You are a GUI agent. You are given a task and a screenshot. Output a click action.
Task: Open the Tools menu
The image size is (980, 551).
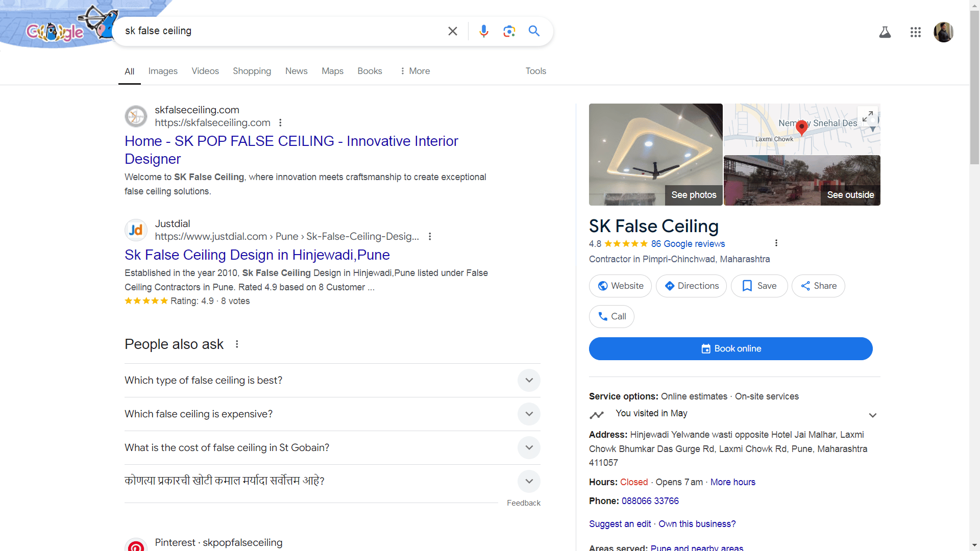[x=535, y=71]
